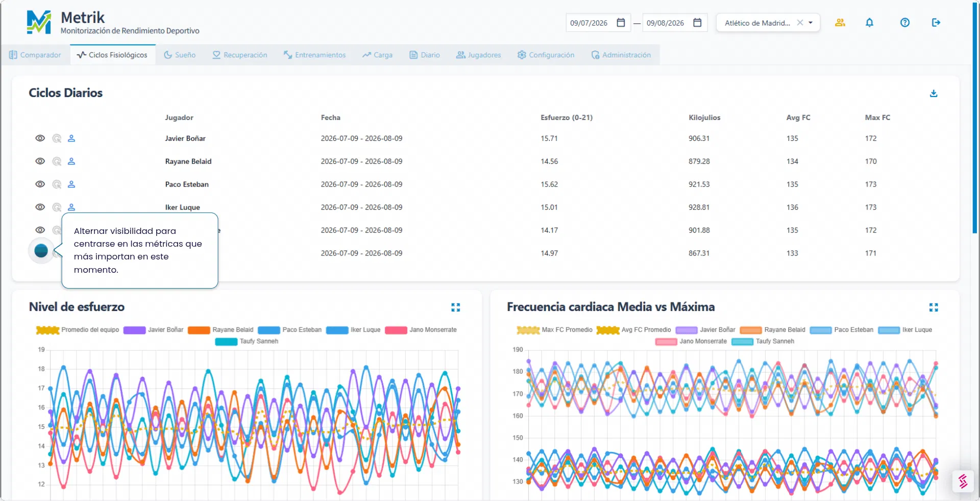Image resolution: width=980 pixels, height=501 pixels.
Task: Open the Entrenamientos tab
Action: click(x=315, y=55)
